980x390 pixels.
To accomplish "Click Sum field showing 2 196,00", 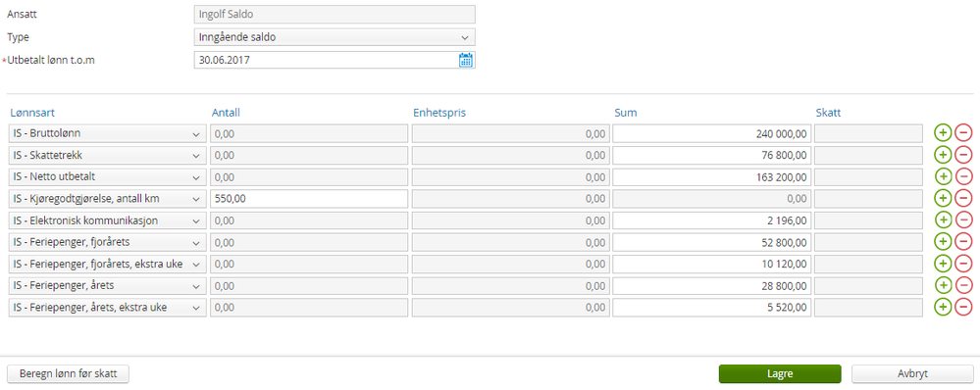I will click(x=711, y=220).
